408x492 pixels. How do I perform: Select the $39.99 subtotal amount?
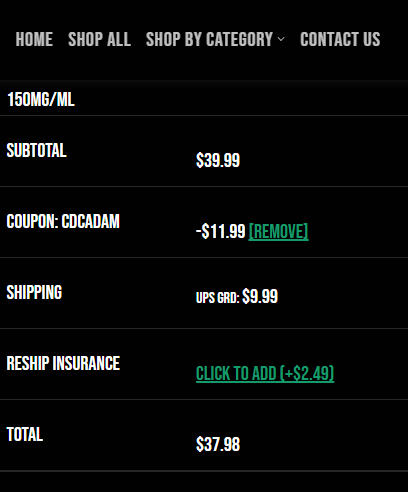pos(218,160)
